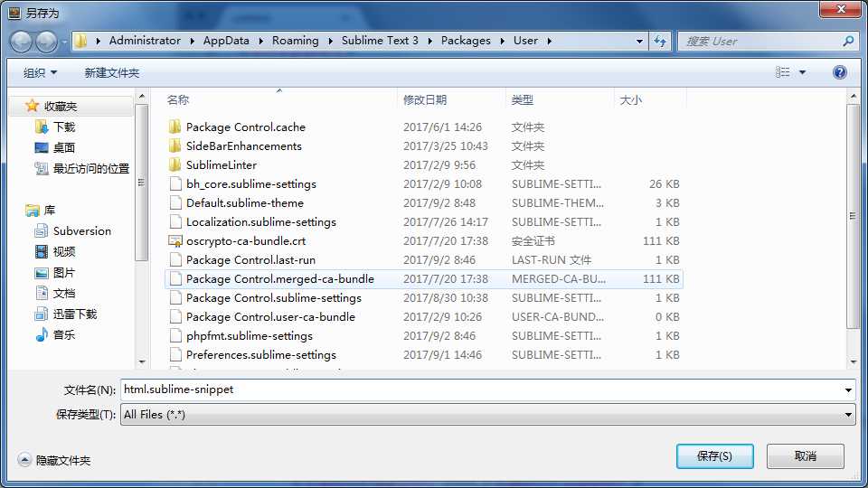Screen dimensions: 868x488
Task: Open the 组织 dropdown menu
Action: (40, 72)
